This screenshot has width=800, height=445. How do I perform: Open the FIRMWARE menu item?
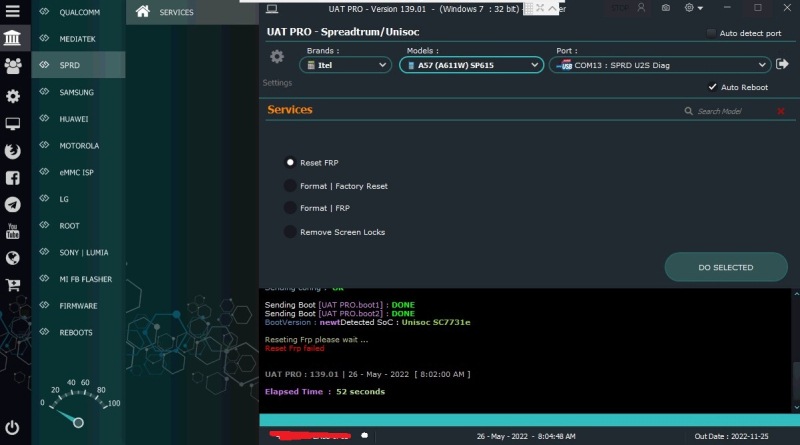[78, 305]
